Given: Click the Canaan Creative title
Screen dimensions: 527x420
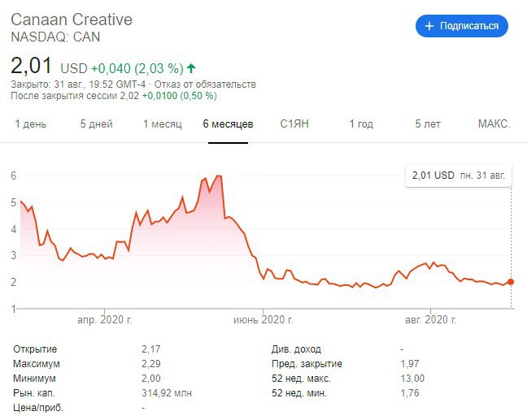Looking at the screenshot, I should coord(72,19).
